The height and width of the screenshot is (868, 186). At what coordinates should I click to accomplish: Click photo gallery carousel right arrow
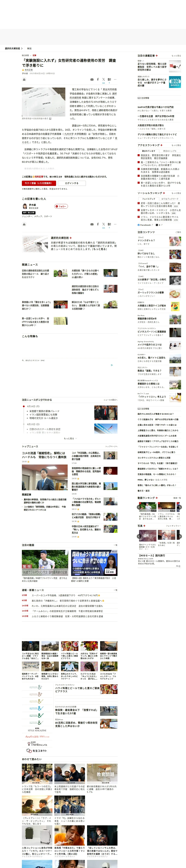[180, 536]
